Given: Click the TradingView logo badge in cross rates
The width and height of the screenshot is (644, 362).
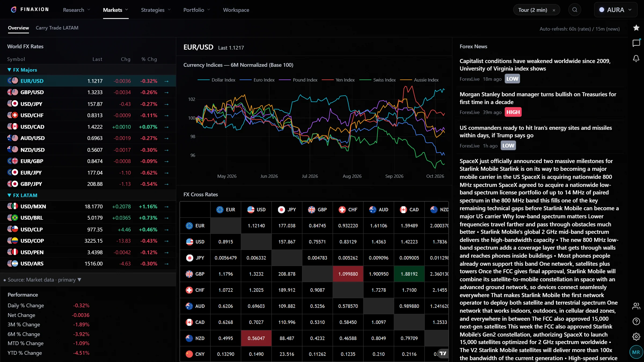Looking at the screenshot, I should point(443,353).
